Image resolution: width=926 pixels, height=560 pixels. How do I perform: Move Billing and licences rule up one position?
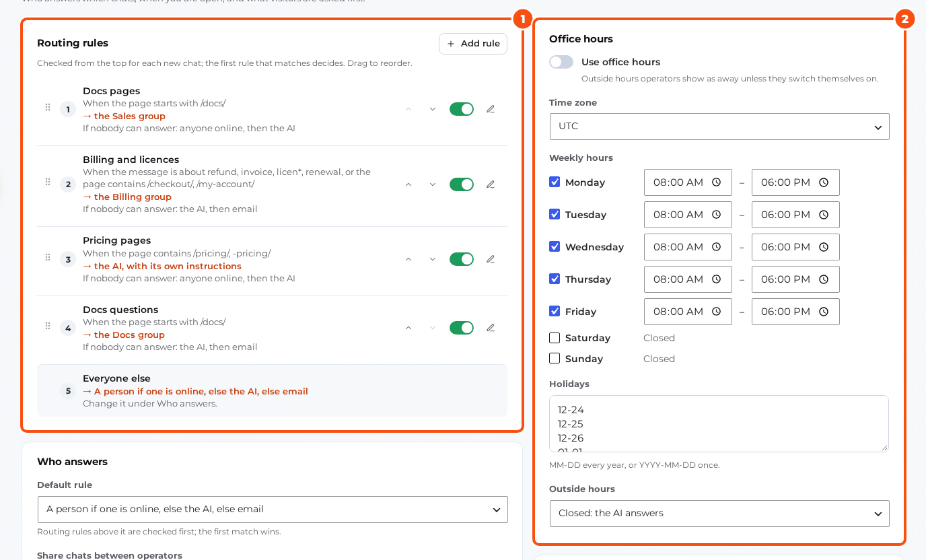408,184
